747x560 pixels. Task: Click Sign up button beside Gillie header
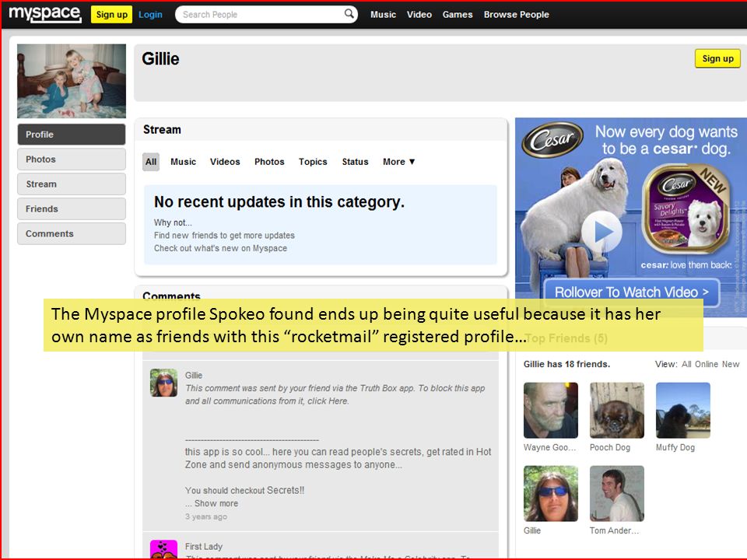(x=717, y=58)
